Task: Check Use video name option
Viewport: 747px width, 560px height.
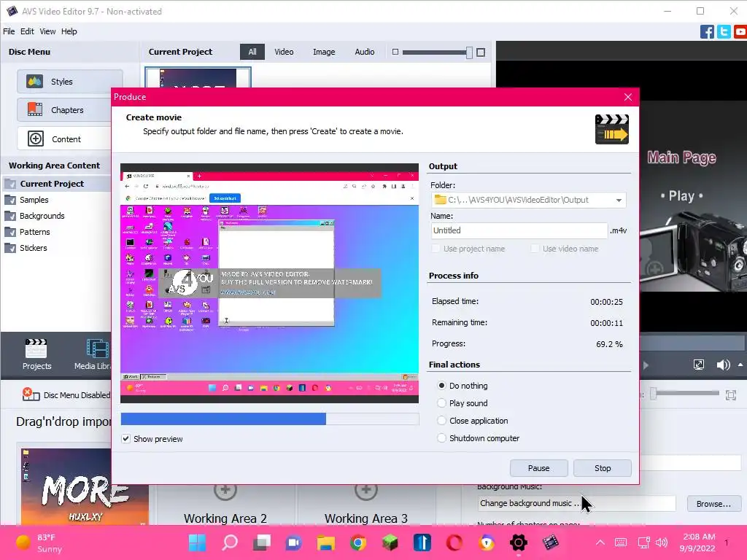Action: 535,249
